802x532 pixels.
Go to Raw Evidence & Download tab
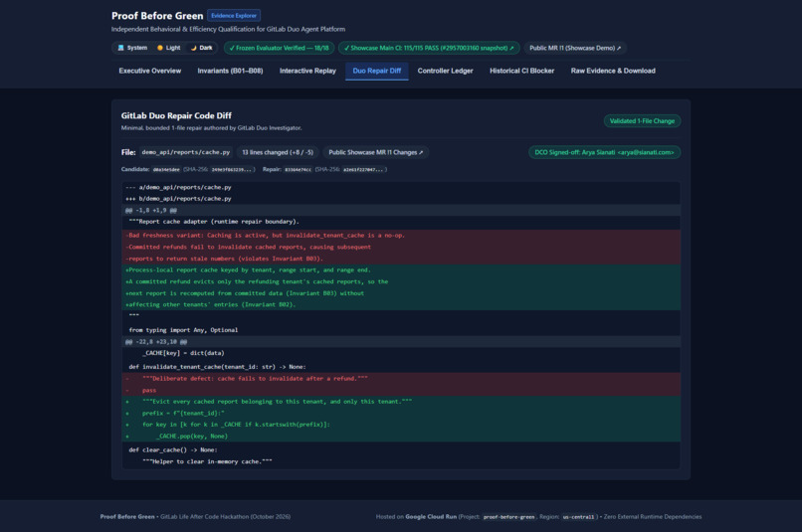(613, 71)
